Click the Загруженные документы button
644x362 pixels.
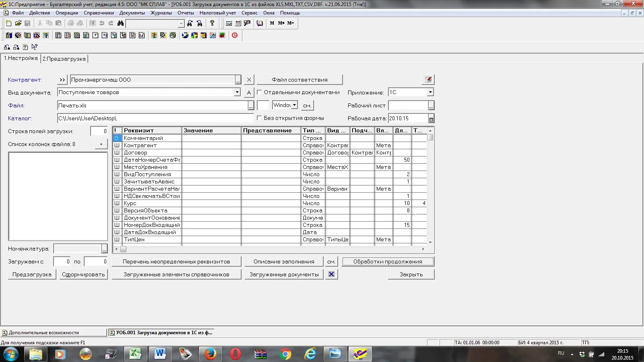(284, 274)
